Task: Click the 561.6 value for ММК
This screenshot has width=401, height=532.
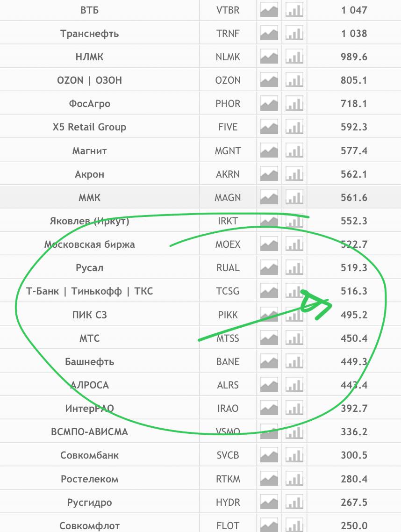Action: 354,198
